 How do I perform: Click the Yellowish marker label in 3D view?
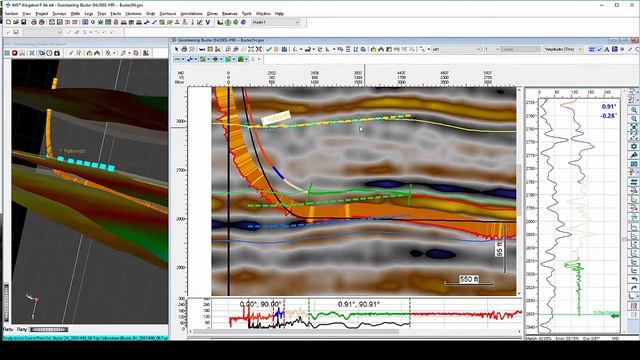73,151
